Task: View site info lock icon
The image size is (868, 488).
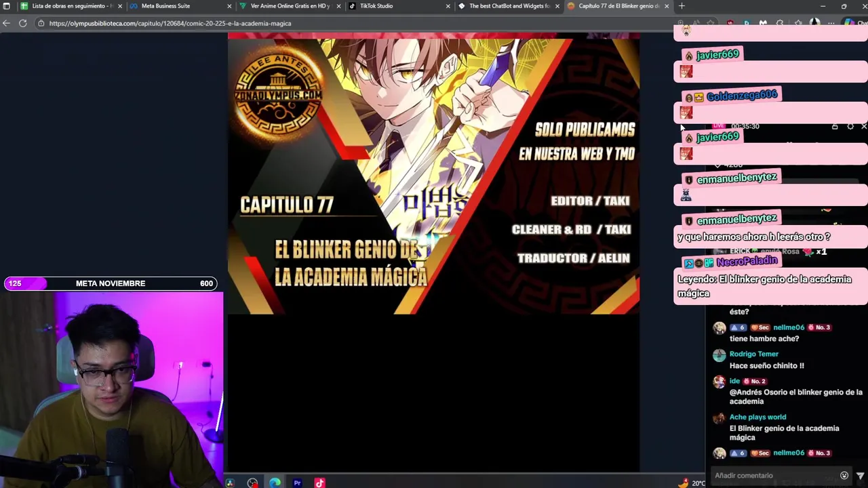Action: (41, 23)
